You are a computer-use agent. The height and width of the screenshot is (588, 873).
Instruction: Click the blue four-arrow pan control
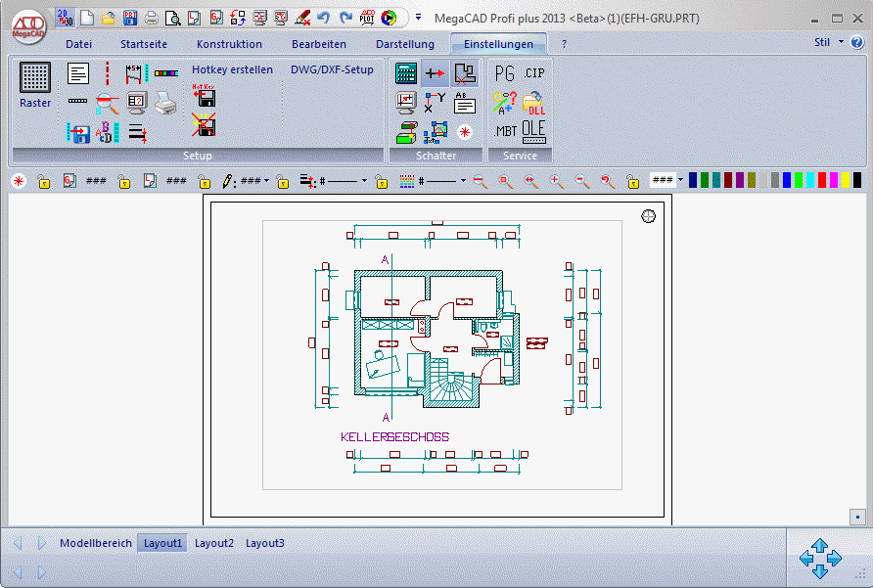click(820, 558)
